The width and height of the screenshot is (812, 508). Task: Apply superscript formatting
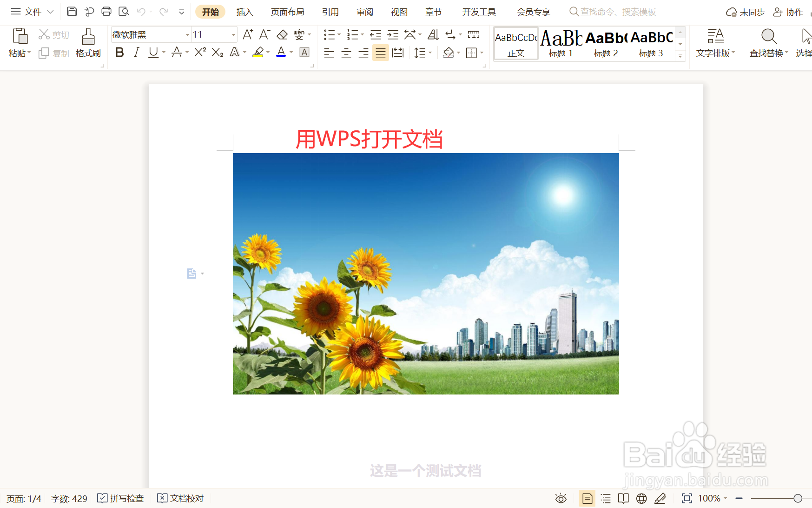[200, 52]
